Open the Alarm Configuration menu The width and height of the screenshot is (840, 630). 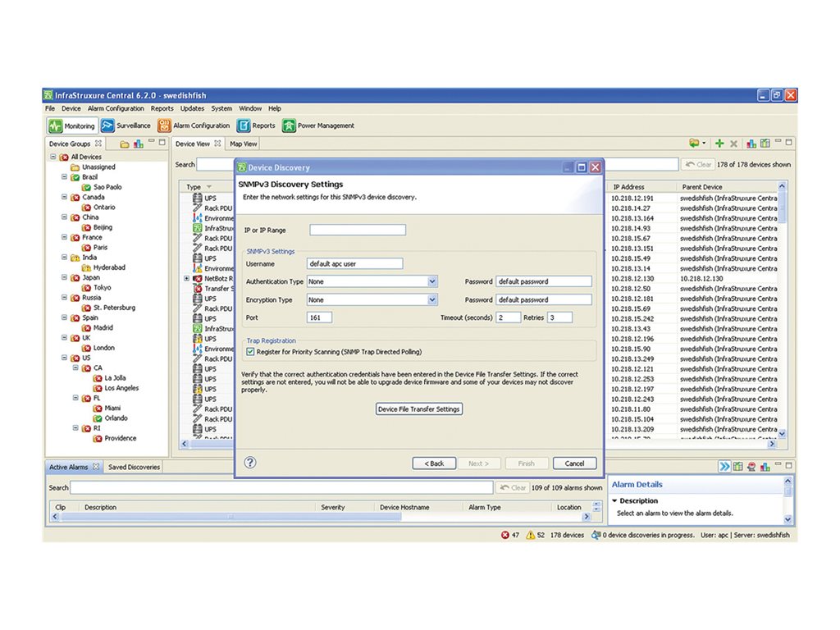tap(116, 108)
